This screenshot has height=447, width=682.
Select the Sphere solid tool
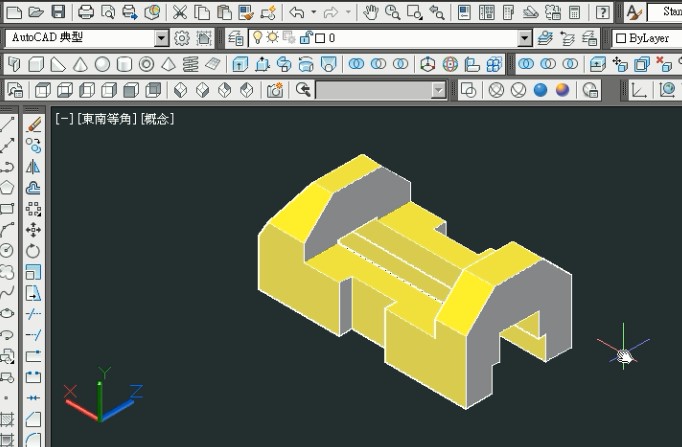click(102, 65)
